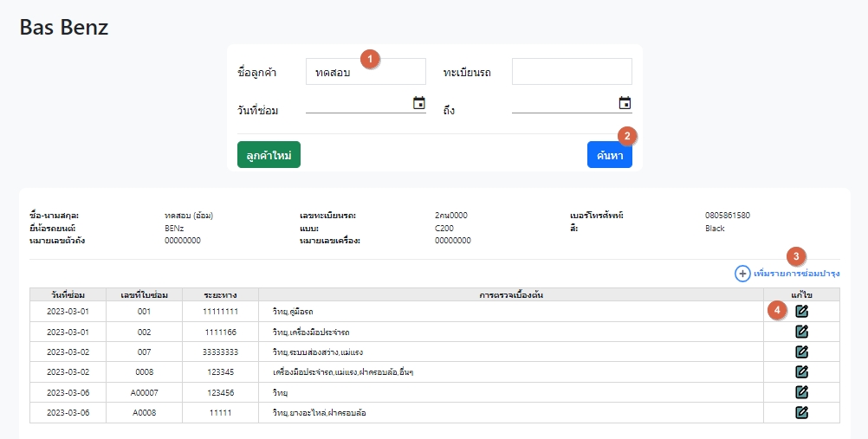Click the ถึง end date input field

(x=563, y=104)
